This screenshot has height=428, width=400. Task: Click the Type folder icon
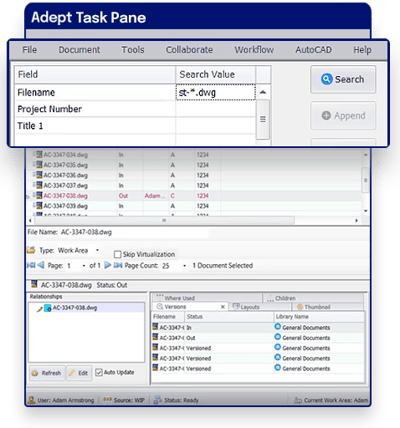pos(31,250)
